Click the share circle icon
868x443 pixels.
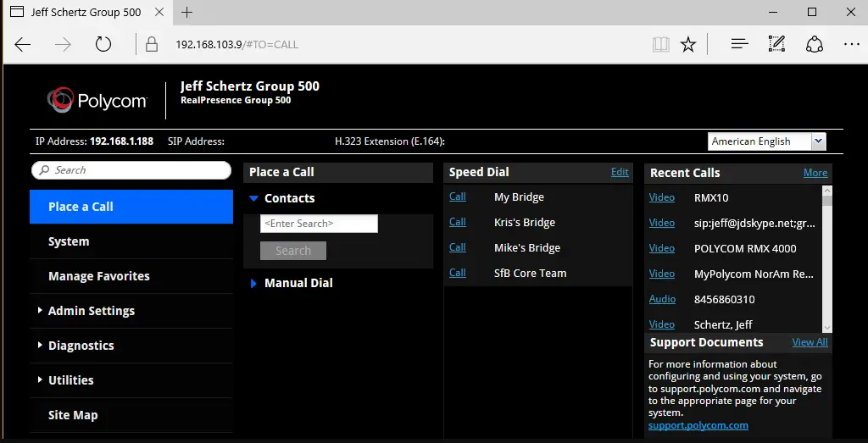[x=815, y=44]
